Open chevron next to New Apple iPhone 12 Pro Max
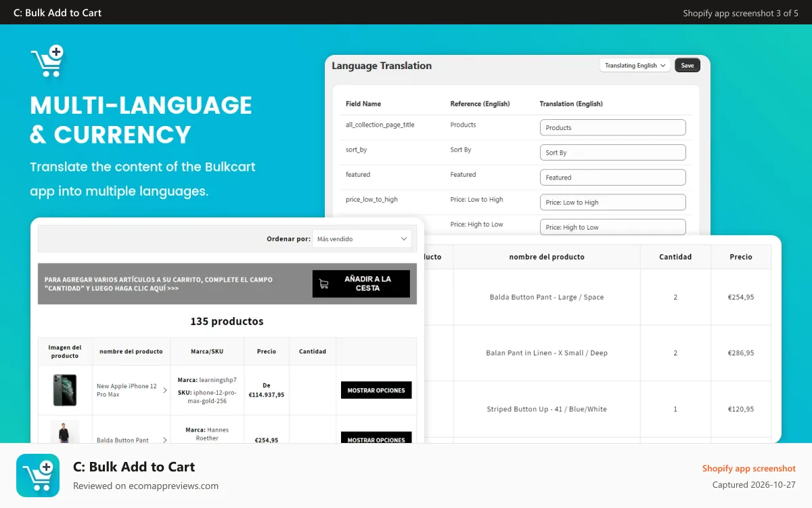 [x=164, y=390]
